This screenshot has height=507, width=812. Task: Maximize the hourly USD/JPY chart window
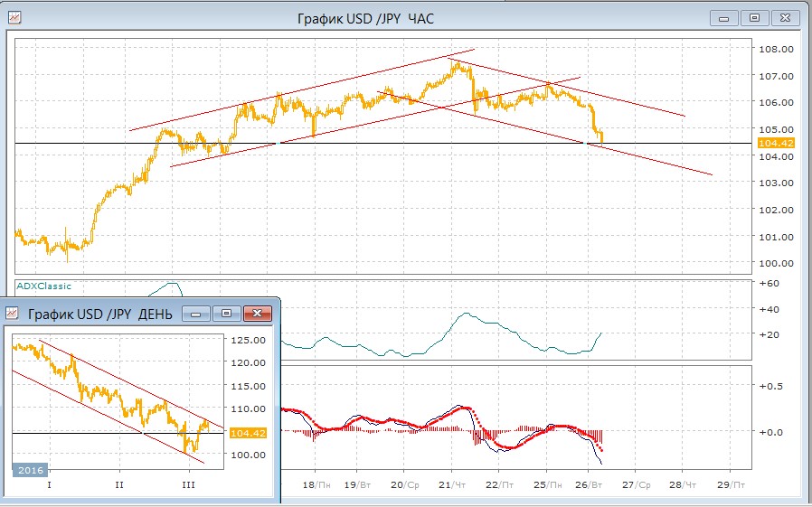click(754, 18)
